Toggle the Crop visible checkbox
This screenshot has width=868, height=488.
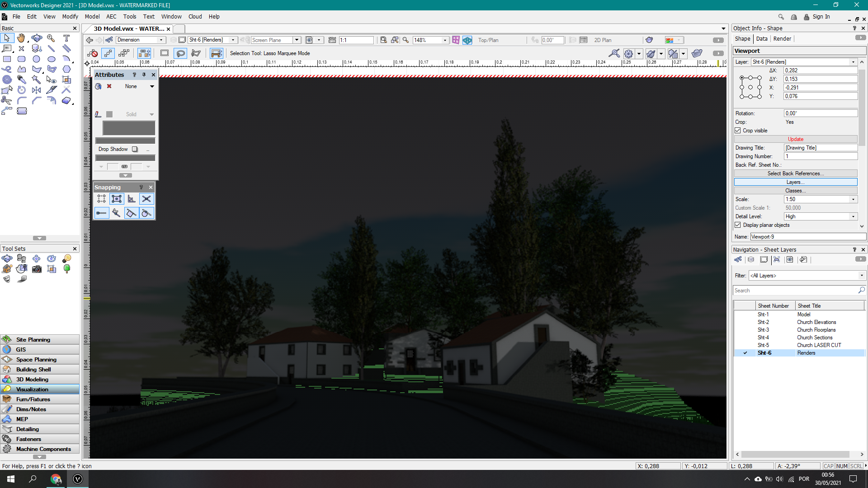[x=738, y=131]
